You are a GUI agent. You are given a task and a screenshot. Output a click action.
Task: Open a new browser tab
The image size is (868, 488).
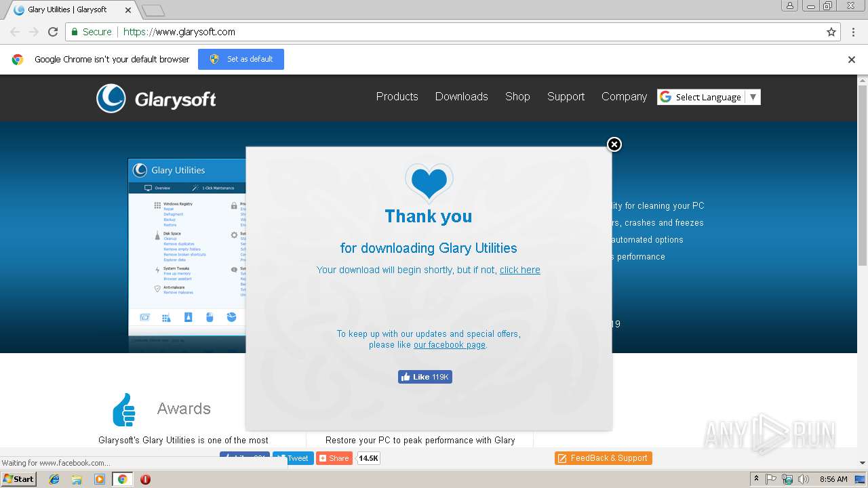tap(153, 10)
